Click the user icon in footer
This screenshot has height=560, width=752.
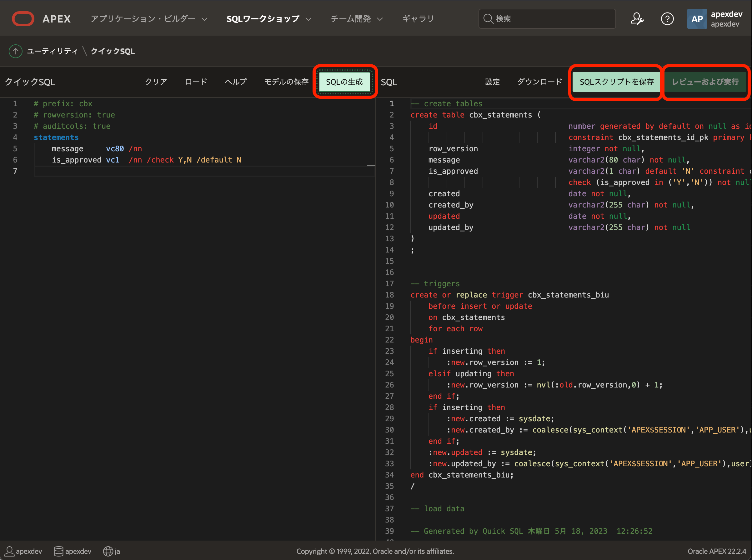(9, 551)
